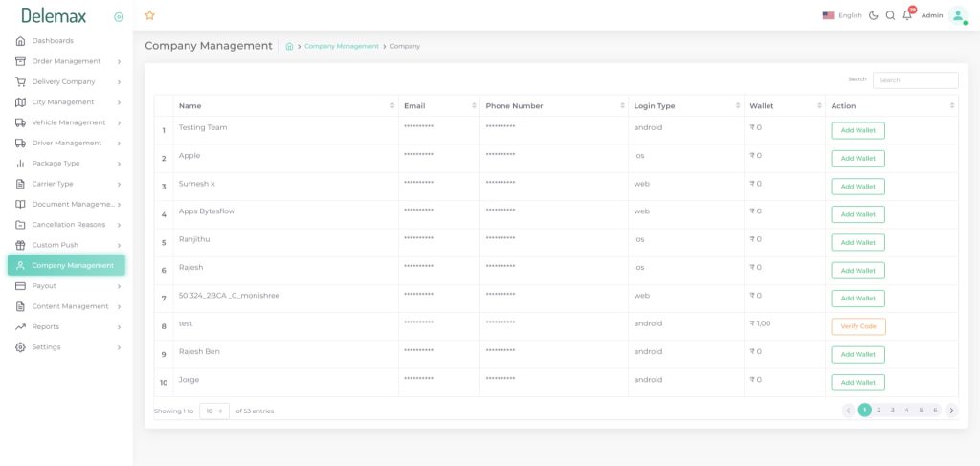Go to next page arrow in pagination

tap(951, 411)
